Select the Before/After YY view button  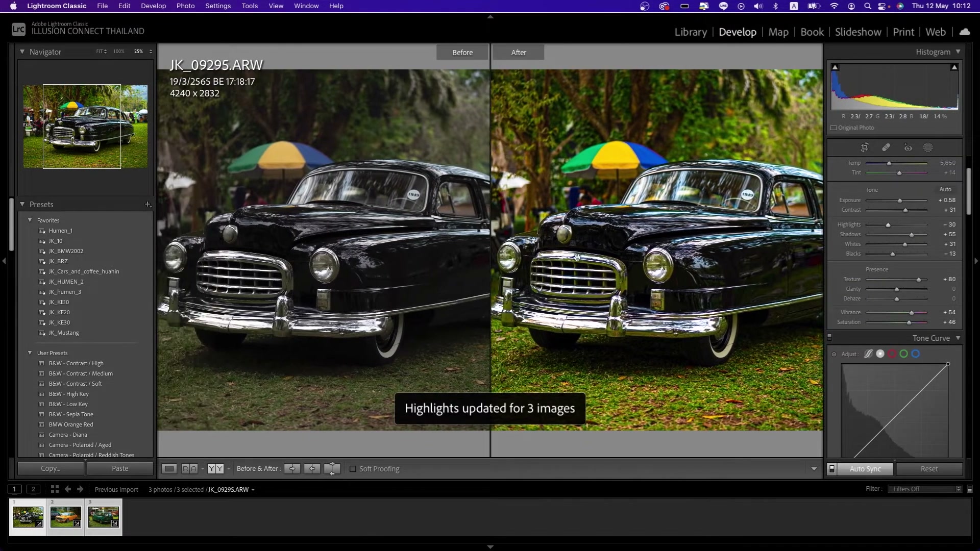215,468
